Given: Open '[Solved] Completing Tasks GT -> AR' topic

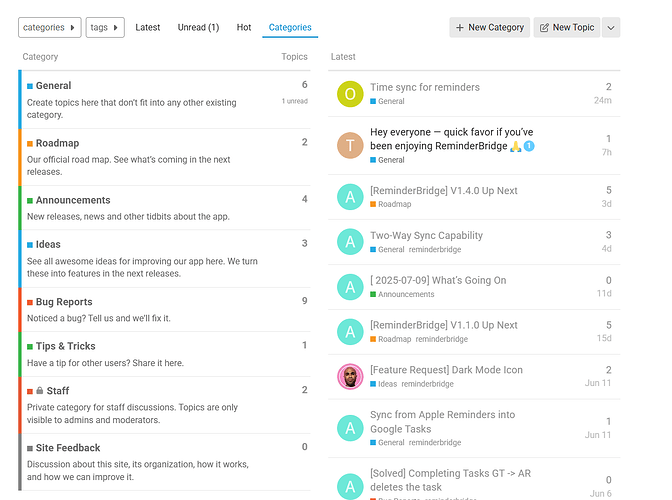Looking at the screenshot, I should pyautogui.click(x=450, y=480).
